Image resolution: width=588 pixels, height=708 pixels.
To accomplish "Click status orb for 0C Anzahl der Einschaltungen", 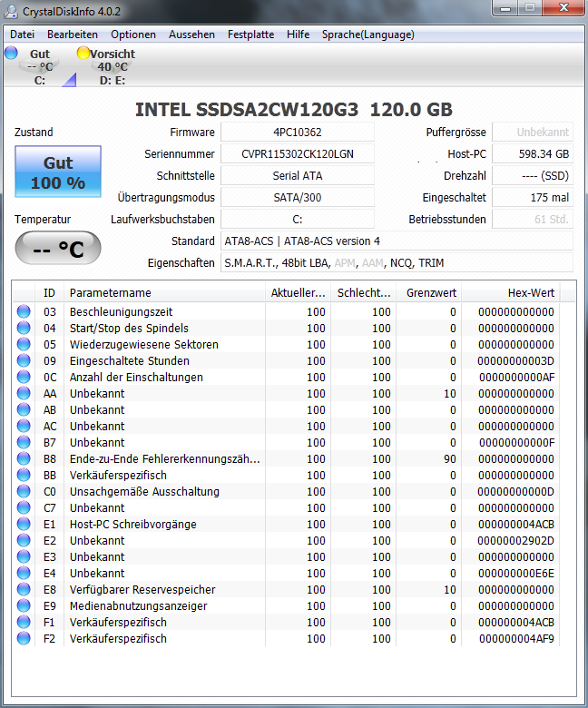I will [24, 377].
